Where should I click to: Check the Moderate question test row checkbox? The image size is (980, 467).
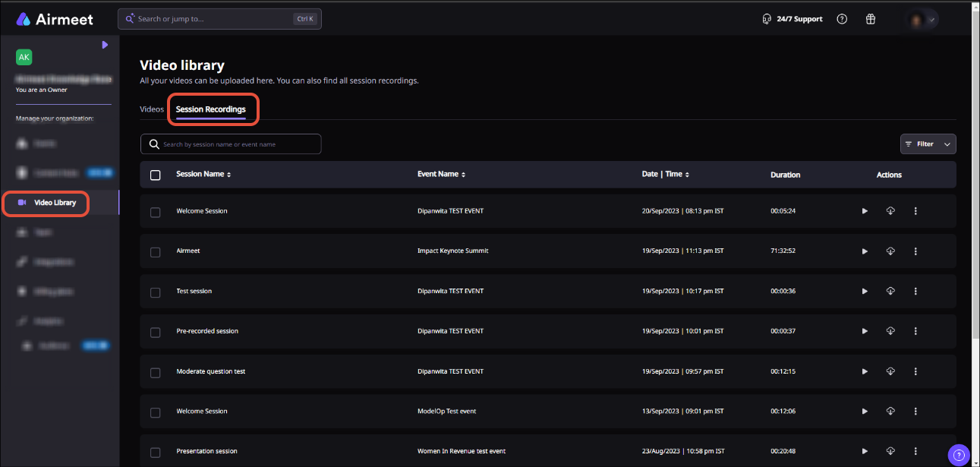coord(156,373)
